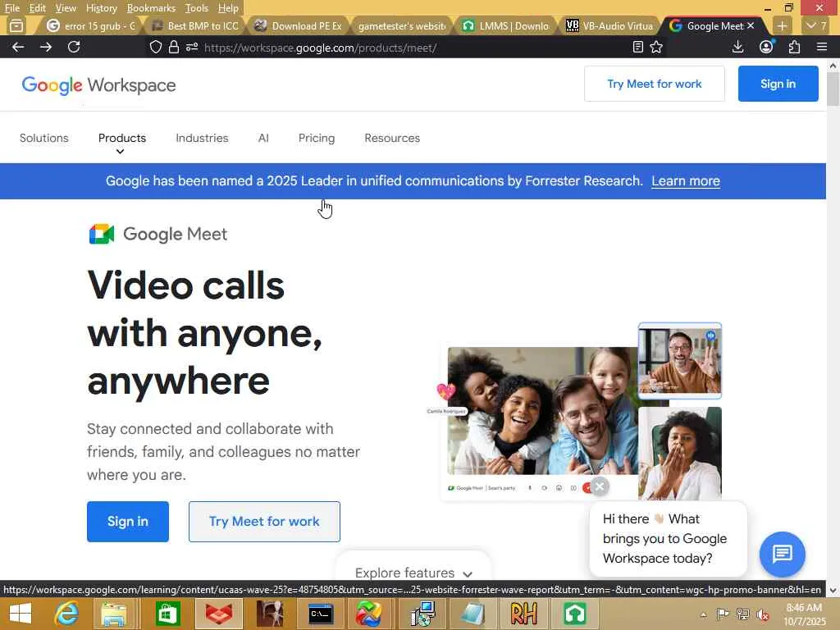Show hidden tray icons arrow
The image size is (840, 630).
coord(703,614)
